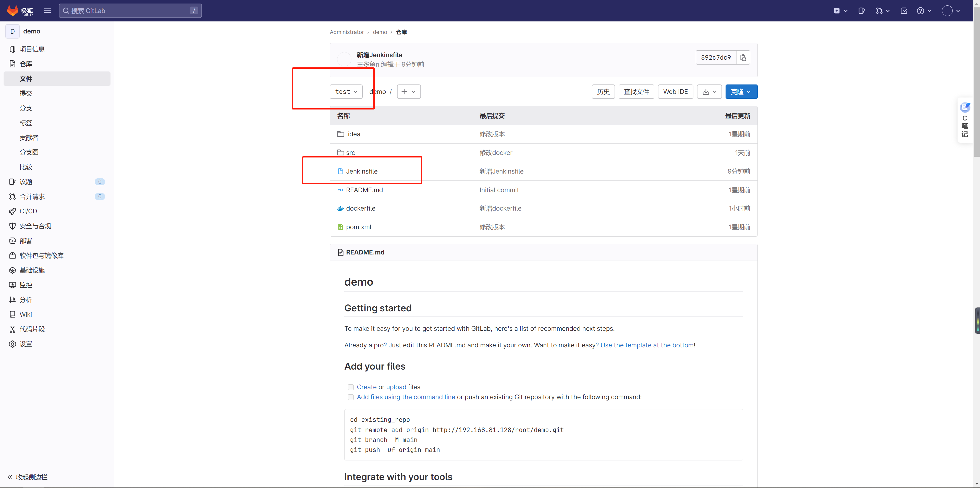The image size is (980, 488).
Task: Open the issues icon in top bar
Action: [861, 11]
